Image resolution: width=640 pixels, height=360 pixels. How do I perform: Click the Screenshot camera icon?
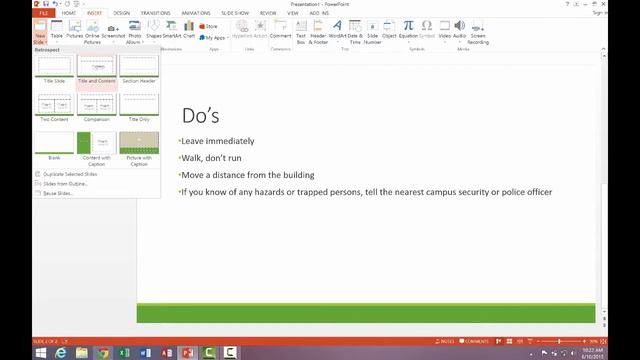point(113,28)
